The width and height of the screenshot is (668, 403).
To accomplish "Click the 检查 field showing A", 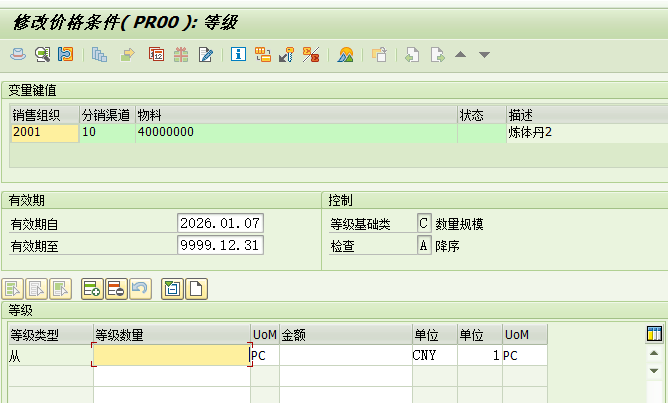I will pos(423,245).
